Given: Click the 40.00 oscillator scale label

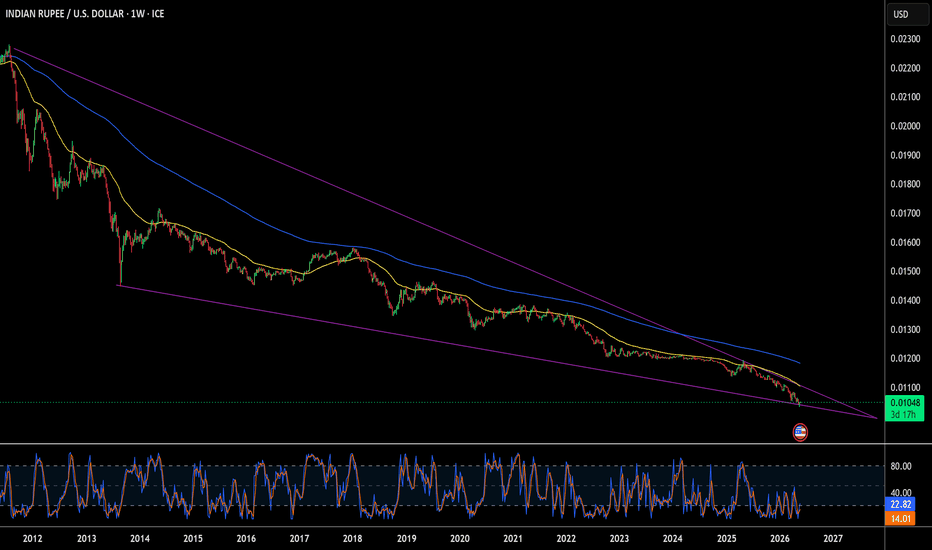Looking at the screenshot, I should [x=900, y=492].
